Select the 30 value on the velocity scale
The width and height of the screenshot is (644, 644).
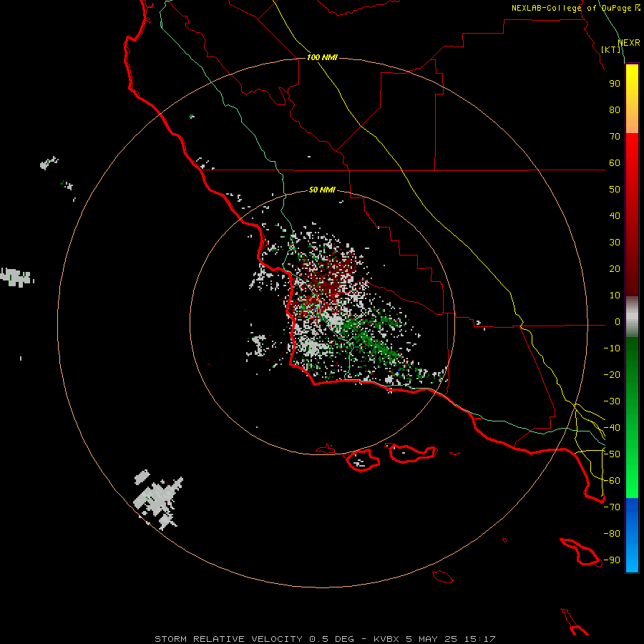[x=615, y=243]
